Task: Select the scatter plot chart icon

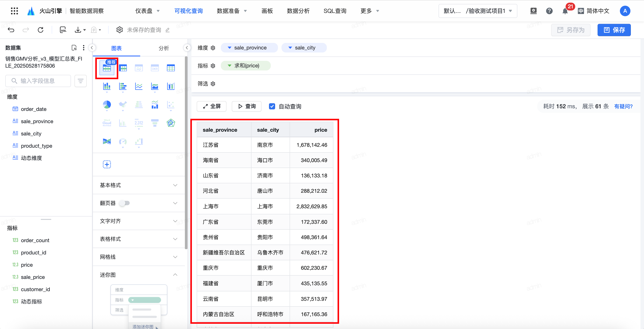Action: tap(171, 105)
